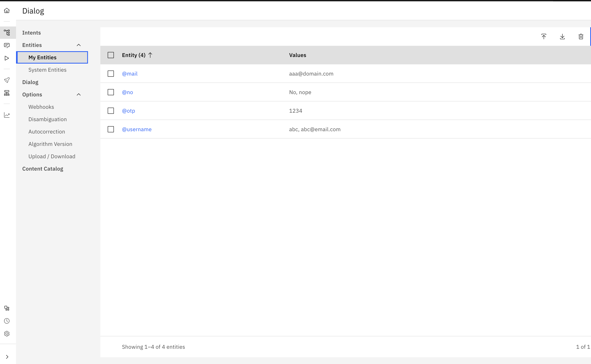591x364 pixels.
Task: Click the upload entities icon
Action: [x=544, y=37]
